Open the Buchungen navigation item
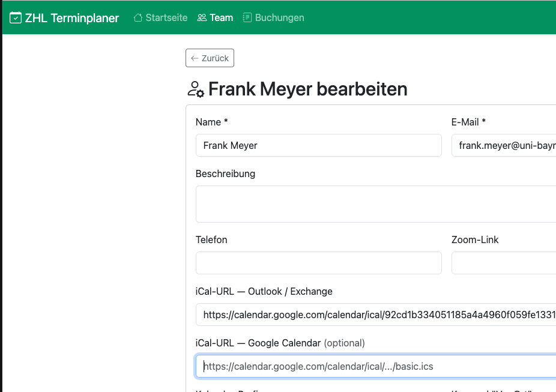 click(x=273, y=17)
